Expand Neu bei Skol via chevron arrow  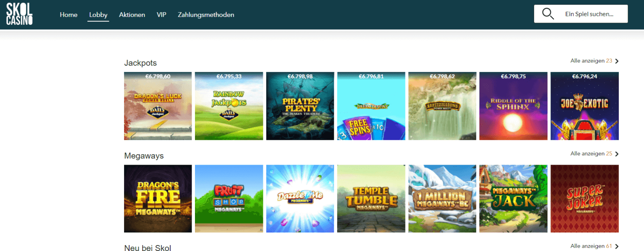click(x=617, y=246)
